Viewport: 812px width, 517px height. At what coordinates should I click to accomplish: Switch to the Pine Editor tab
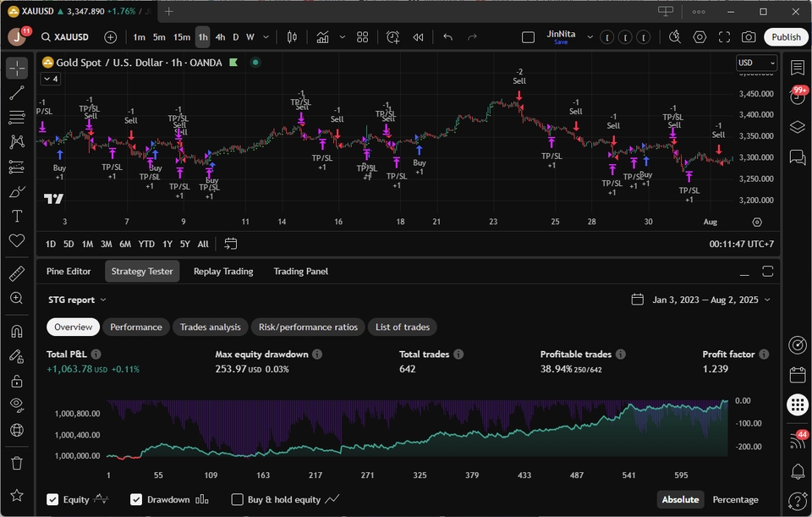69,272
